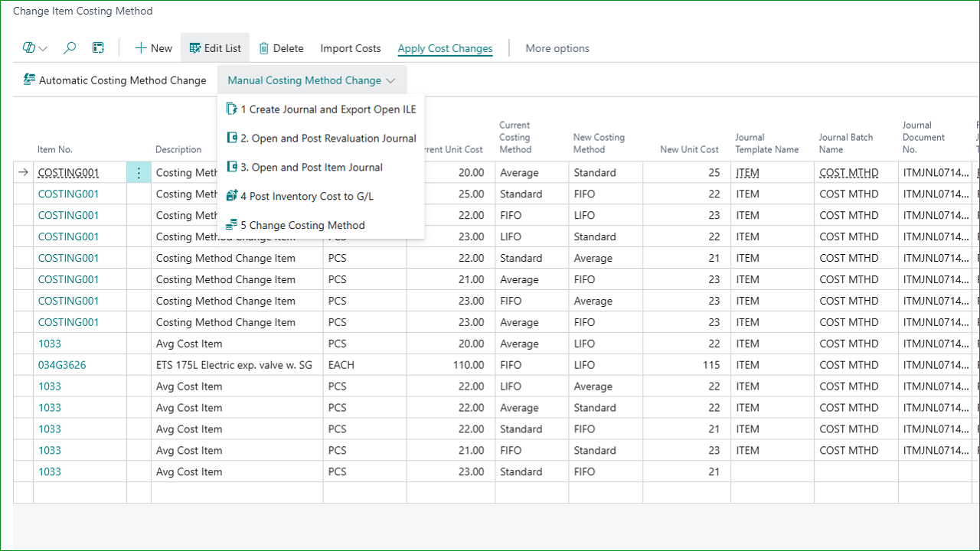Click the New button
Screen dimensions: 980x551
[153, 48]
